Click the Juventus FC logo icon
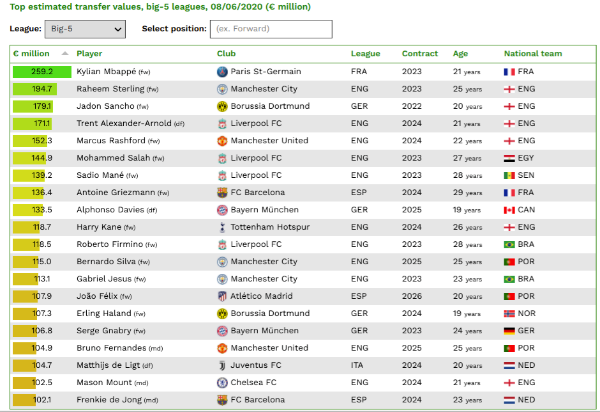 pos(222,365)
